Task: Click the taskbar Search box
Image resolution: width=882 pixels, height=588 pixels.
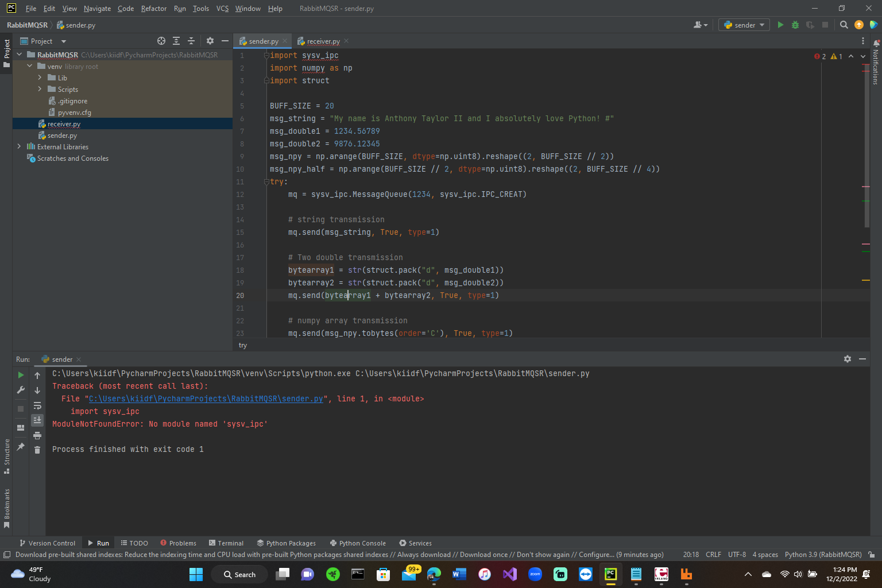Action: [x=239, y=574]
